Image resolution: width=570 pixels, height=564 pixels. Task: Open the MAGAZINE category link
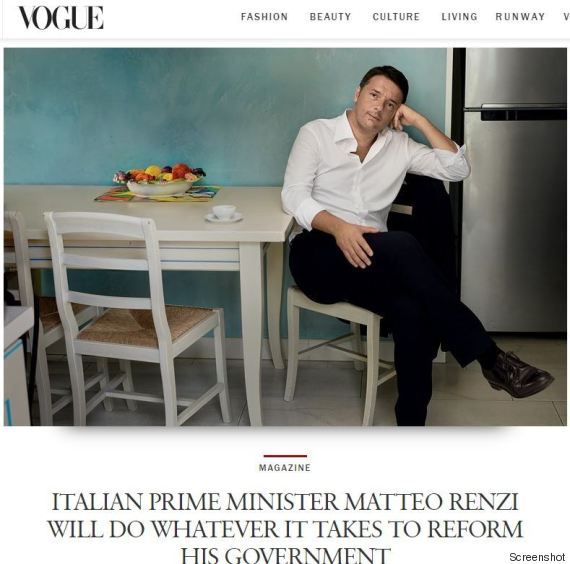click(285, 468)
